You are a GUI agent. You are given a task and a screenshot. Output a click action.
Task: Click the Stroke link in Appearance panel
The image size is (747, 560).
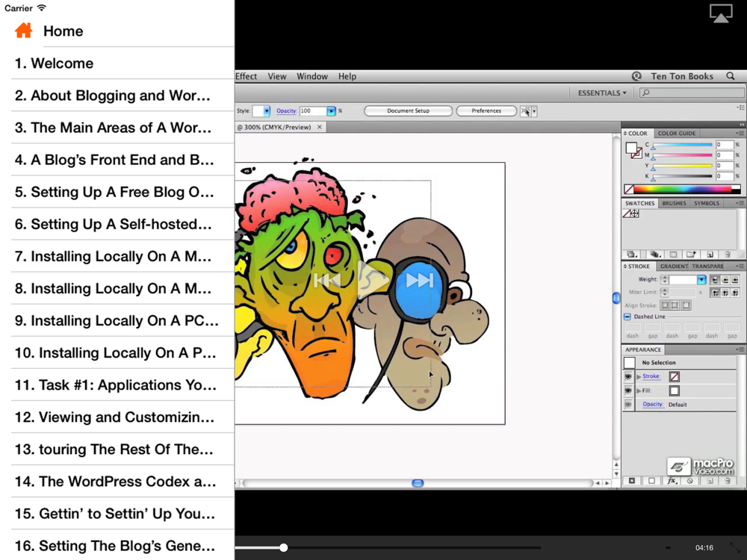point(651,376)
